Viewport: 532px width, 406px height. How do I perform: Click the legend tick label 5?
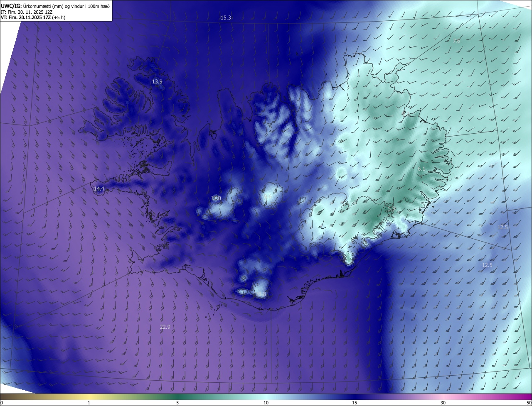click(x=177, y=403)
